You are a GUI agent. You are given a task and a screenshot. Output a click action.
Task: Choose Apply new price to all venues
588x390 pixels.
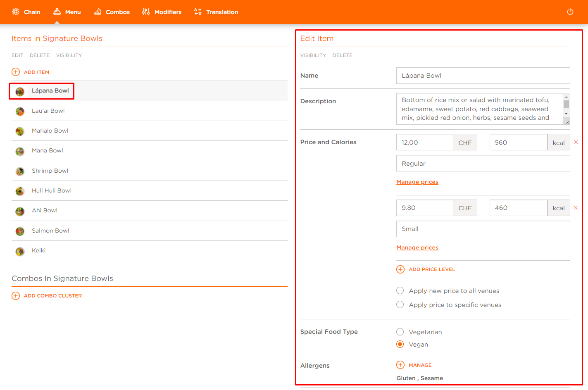[x=400, y=290]
